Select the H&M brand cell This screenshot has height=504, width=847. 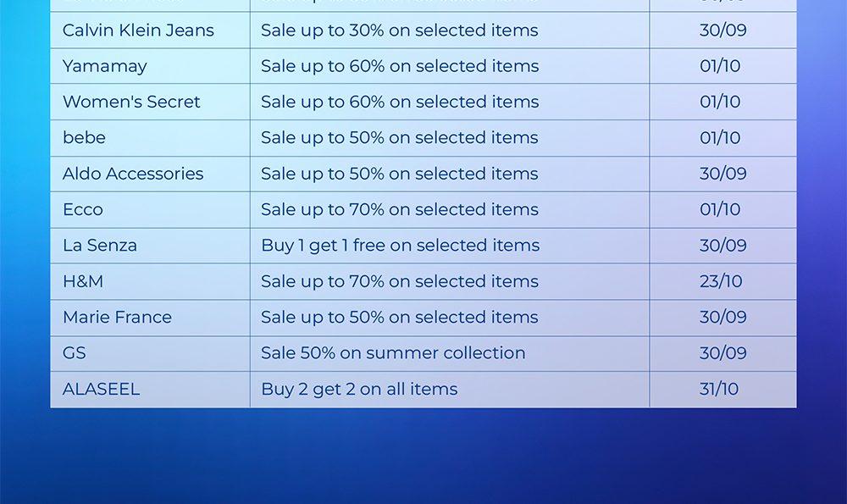(x=83, y=281)
